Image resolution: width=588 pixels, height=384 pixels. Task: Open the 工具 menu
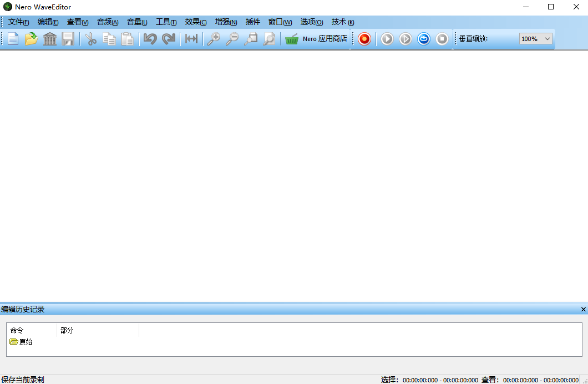point(166,22)
